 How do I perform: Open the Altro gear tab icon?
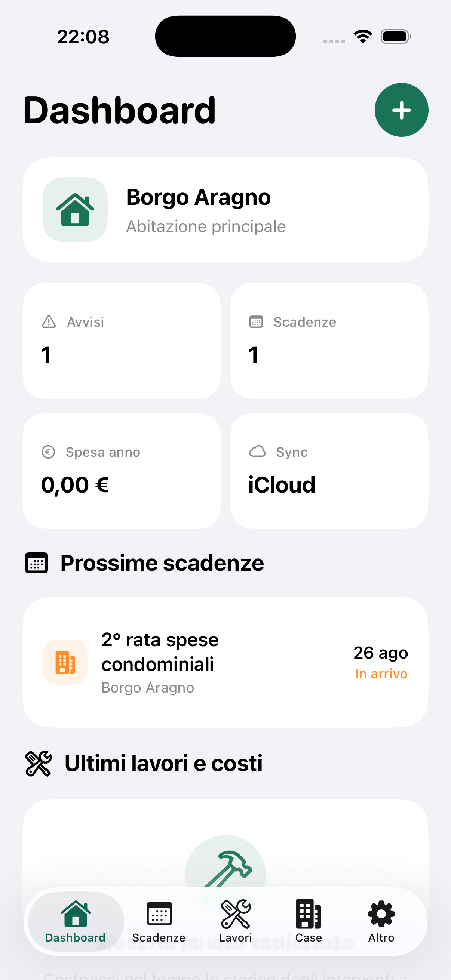[381, 913]
